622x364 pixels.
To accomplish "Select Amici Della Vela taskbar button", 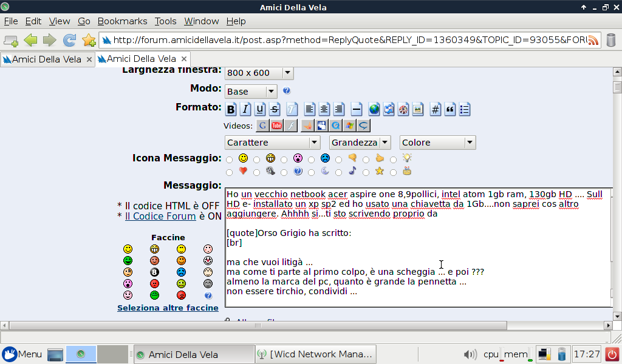I will coord(194,354).
